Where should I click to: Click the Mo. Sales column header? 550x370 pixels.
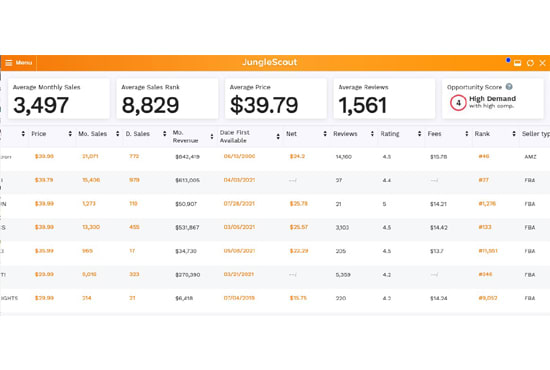(x=93, y=134)
